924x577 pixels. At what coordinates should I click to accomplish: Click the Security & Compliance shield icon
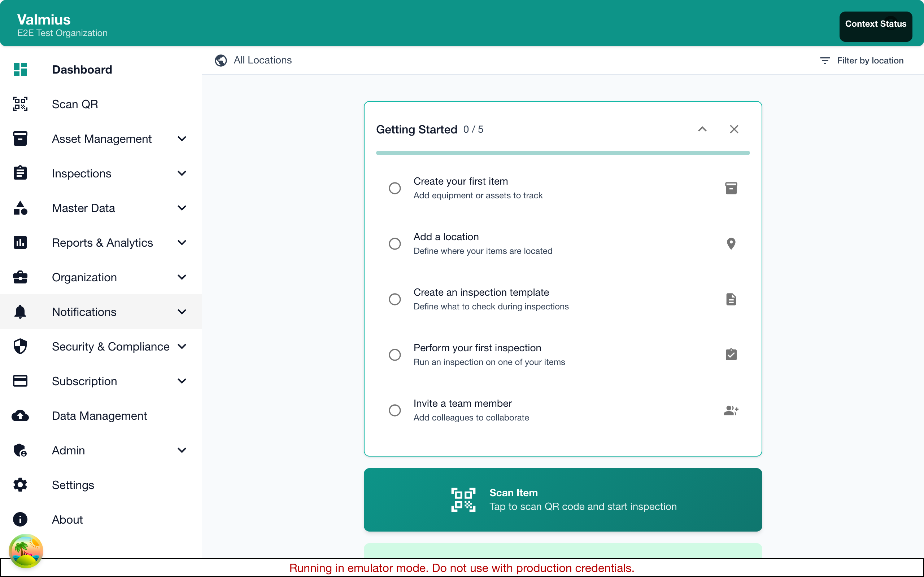[20, 346]
